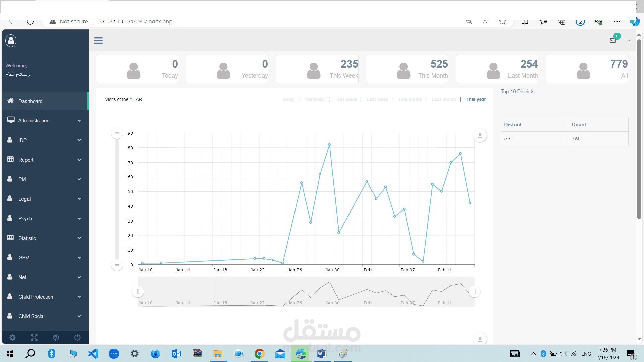Sort by District column header
644x362 pixels.
[535, 125]
